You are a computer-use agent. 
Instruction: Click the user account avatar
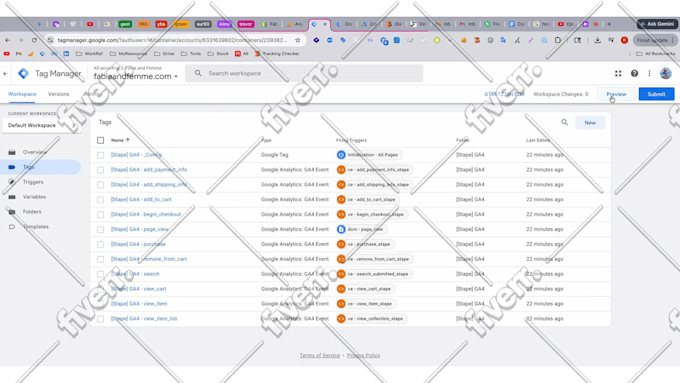666,73
